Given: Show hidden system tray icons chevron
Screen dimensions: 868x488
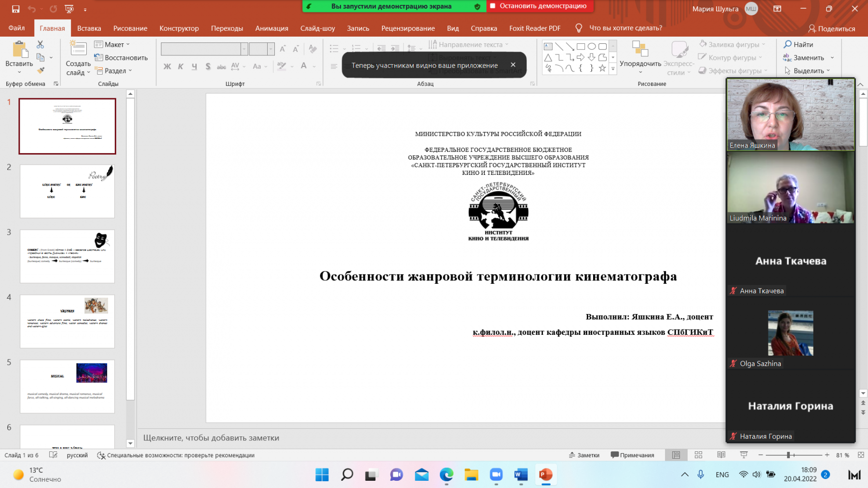Looking at the screenshot, I should coord(685,475).
